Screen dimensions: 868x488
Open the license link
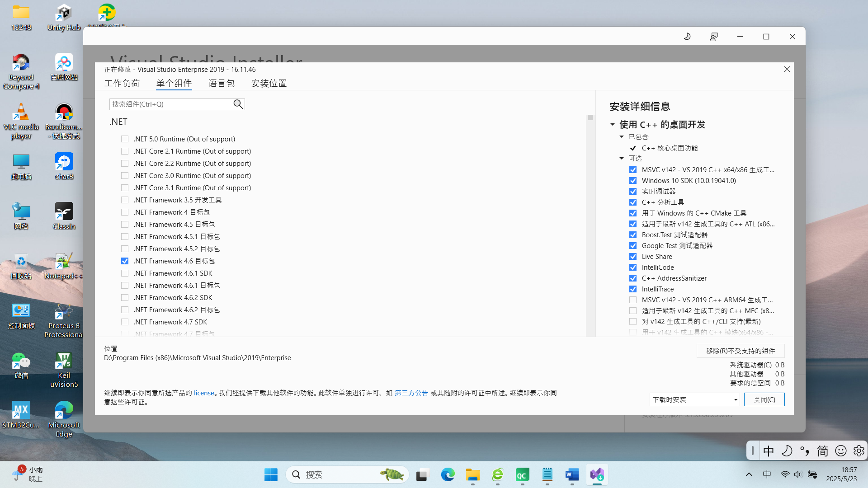pyautogui.click(x=204, y=393)
